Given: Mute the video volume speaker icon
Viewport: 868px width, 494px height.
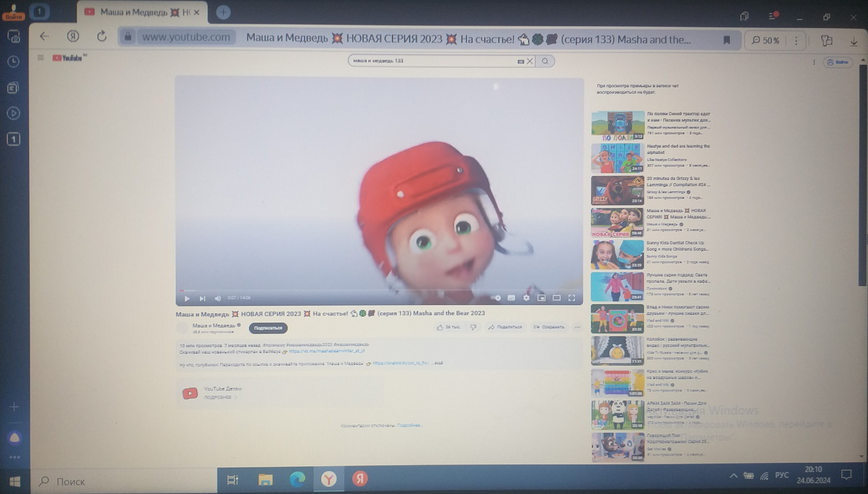Looking at the screenshot, I should (218, 299).
